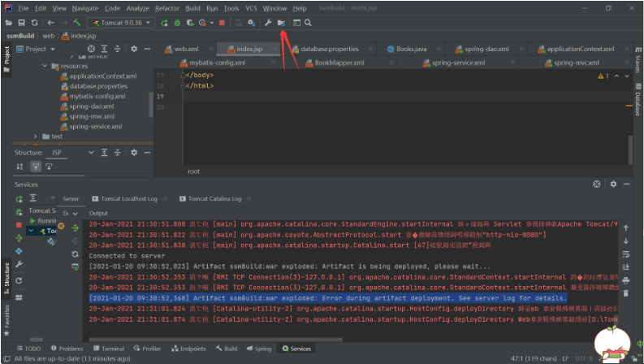Screen dimensions: 644x364
Task: Click the Save All toolbar icon
Action: (x=21, y=23)
